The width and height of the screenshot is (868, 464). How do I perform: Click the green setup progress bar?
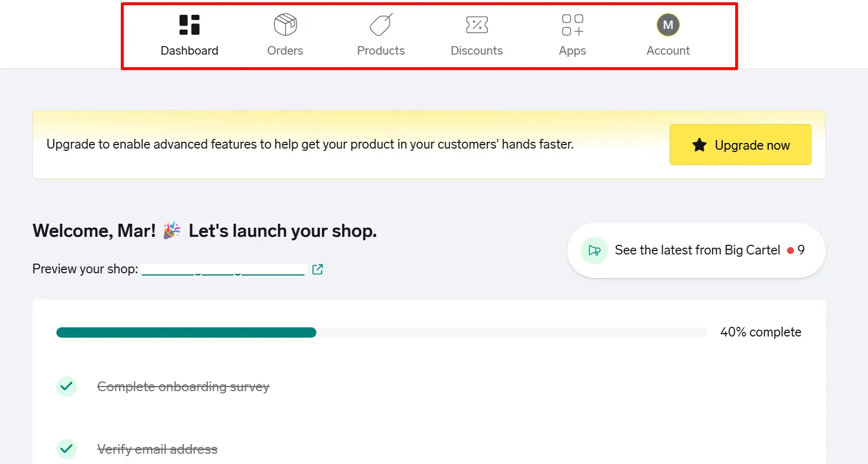tap(186, 332)
